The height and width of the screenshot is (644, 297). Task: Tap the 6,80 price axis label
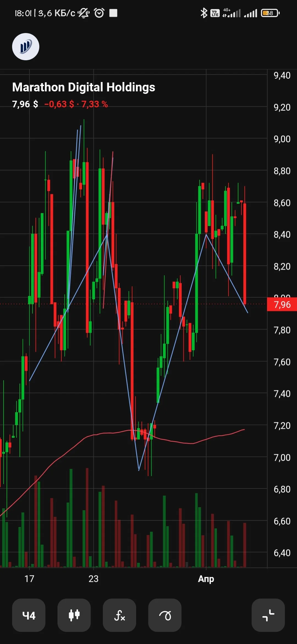pos(282,489)
